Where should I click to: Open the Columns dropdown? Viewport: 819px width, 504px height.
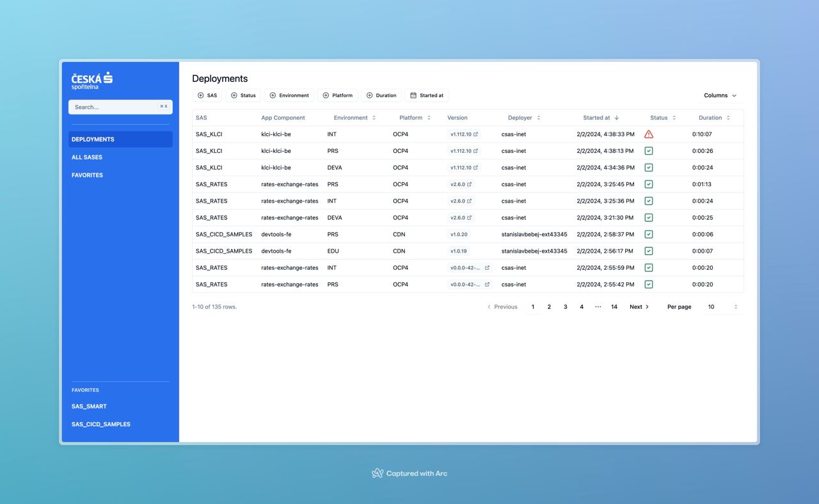(x=720, y=95)
